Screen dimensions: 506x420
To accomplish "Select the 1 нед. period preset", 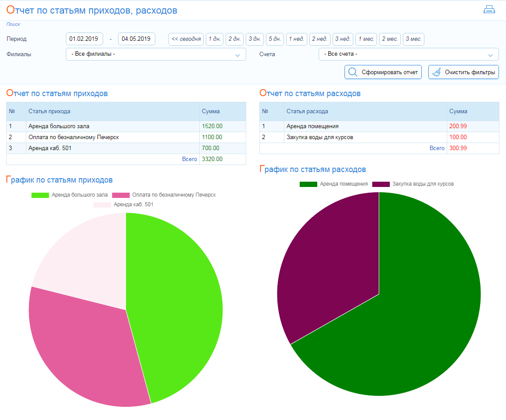I will coord(297,39).
